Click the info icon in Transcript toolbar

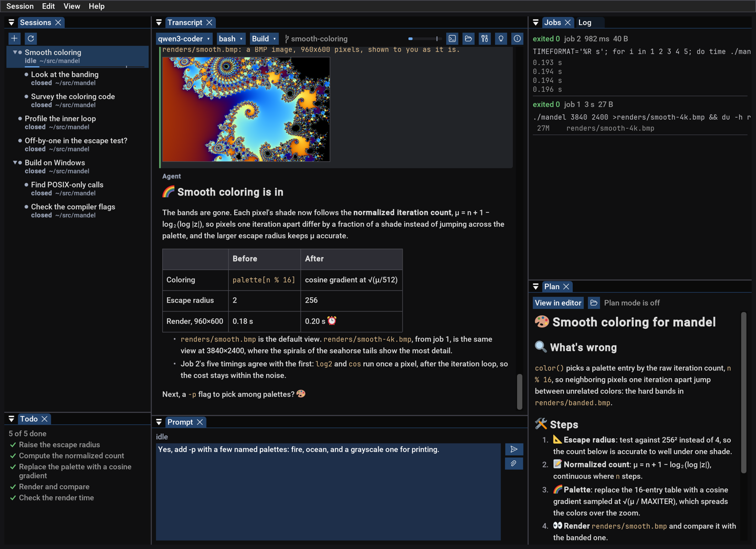coord(517,38)
